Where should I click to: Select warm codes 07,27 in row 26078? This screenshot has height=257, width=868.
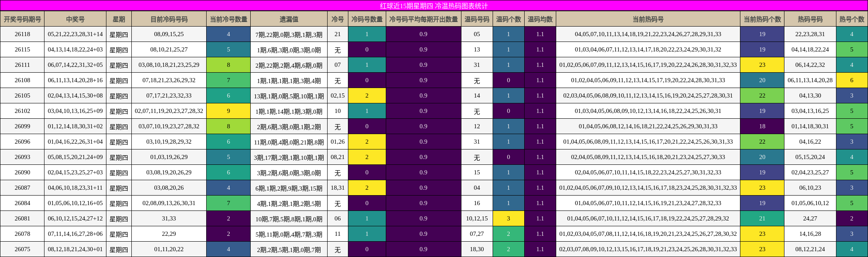[477, 234]
